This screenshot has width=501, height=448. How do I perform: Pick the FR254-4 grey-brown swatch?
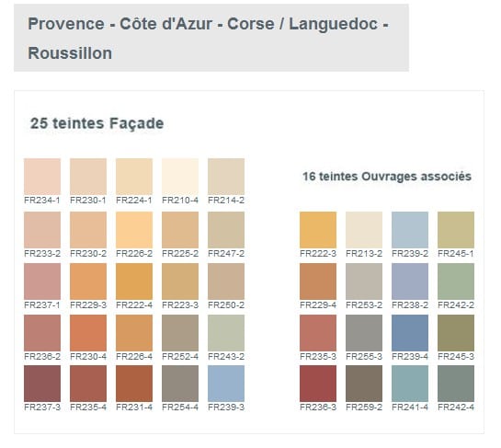pos(180,384)
